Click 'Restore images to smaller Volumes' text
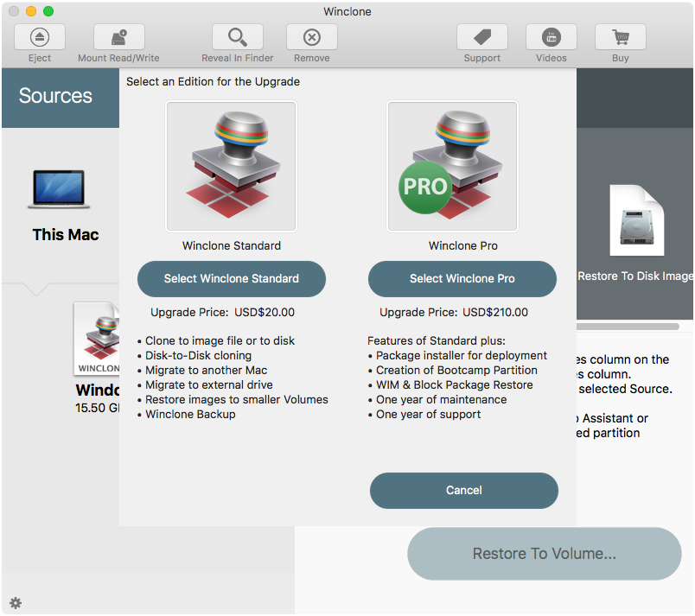 coord(237,399)
